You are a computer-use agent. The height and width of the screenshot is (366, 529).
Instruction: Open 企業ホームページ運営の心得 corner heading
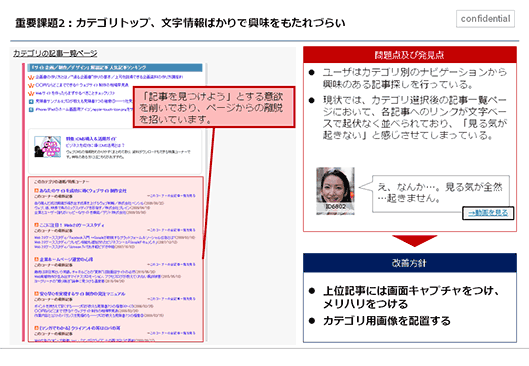[x=66, y=259]
